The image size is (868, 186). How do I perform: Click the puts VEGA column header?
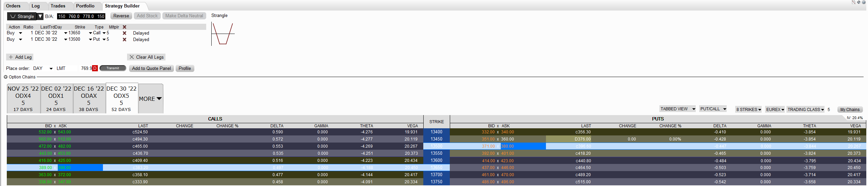pyautogui.click(x=855, y=126)
